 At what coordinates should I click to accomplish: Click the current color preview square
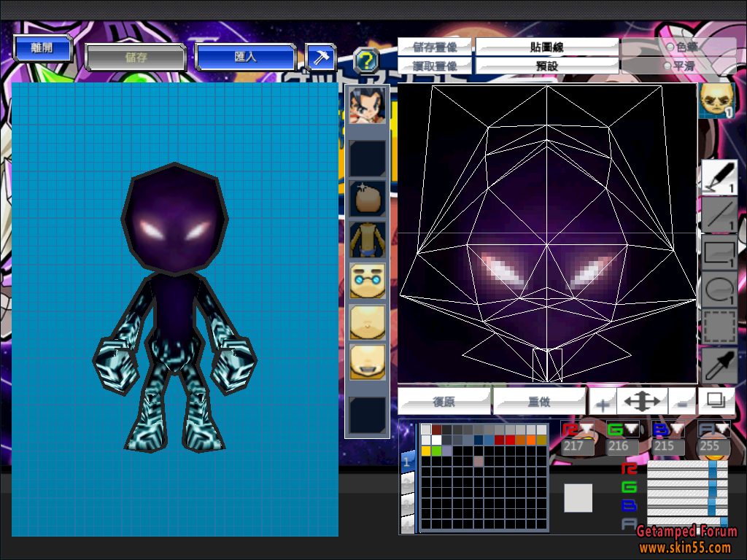click(x=578, y=498)
